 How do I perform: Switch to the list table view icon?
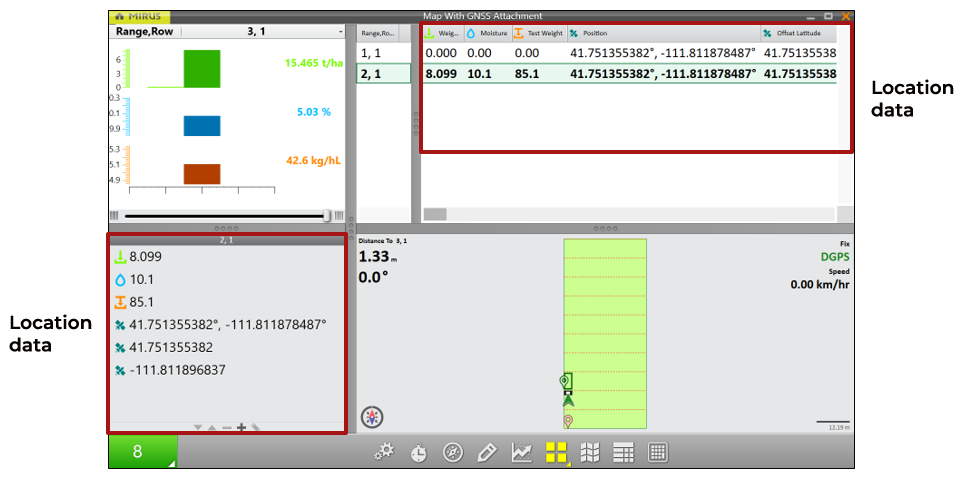[624, 453]
